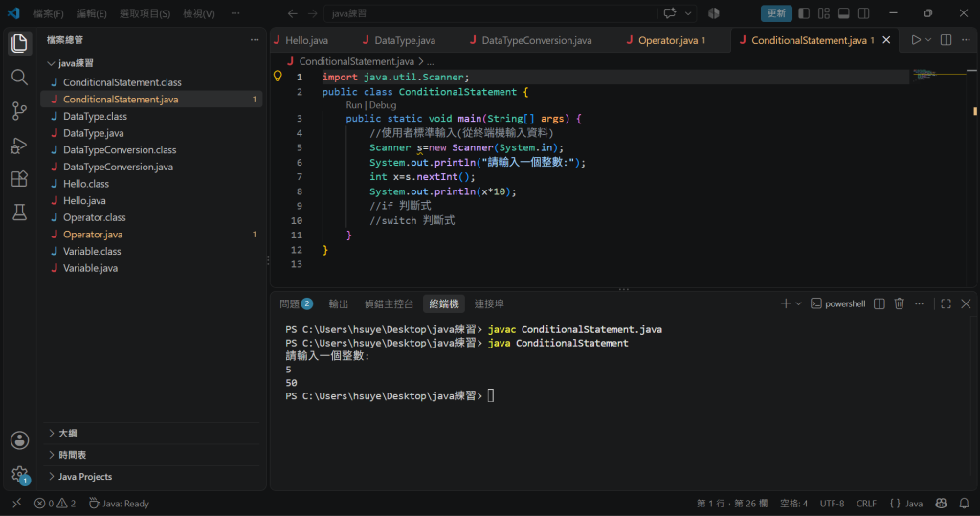Click the editor minimap
Viewport: 980px width, 516px height.
point(939,75)
